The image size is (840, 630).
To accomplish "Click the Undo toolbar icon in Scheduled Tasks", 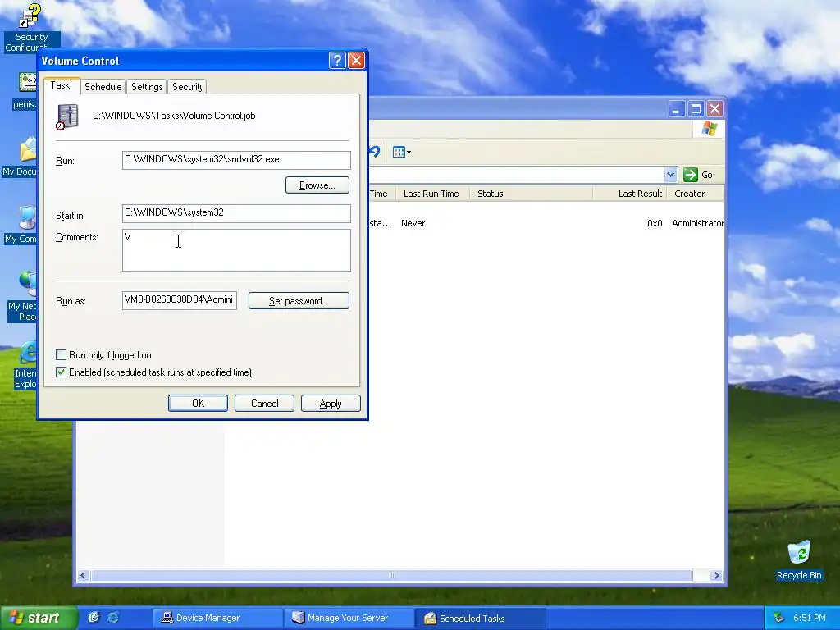I will tap(374, 152).
